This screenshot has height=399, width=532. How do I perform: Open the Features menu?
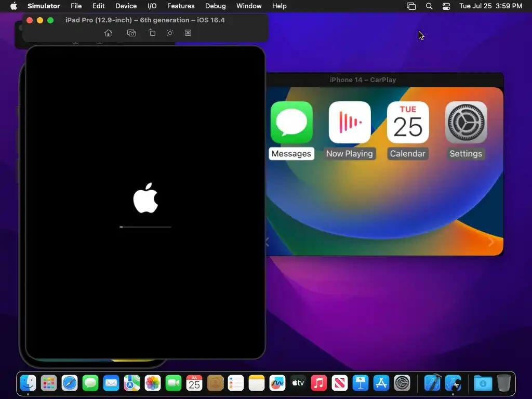pos(181,6)
